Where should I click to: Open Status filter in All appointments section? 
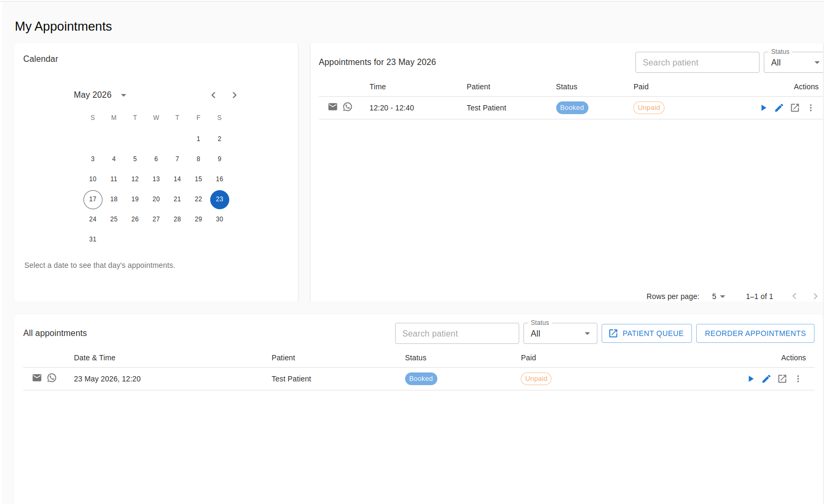(560, 333)
